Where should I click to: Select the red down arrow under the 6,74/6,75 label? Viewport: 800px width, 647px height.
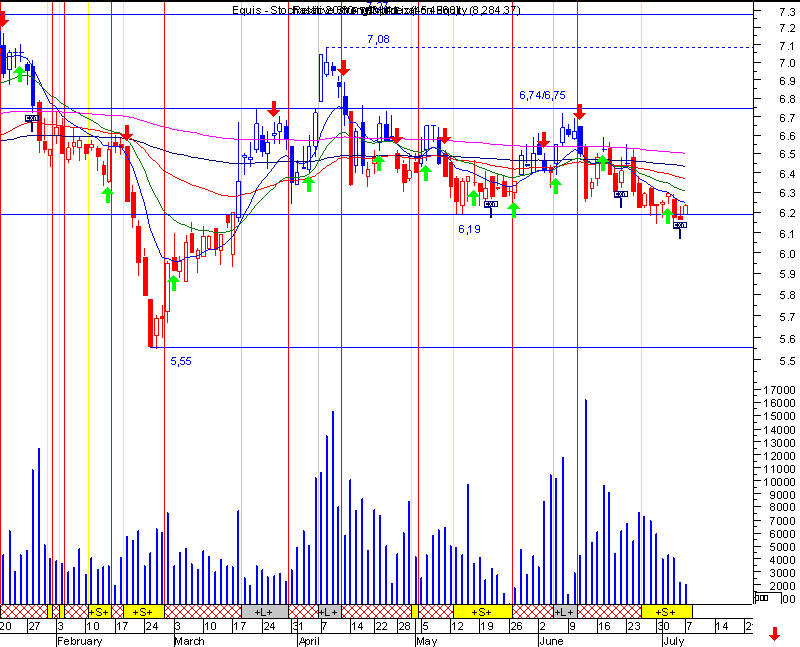tap(579, 112)
